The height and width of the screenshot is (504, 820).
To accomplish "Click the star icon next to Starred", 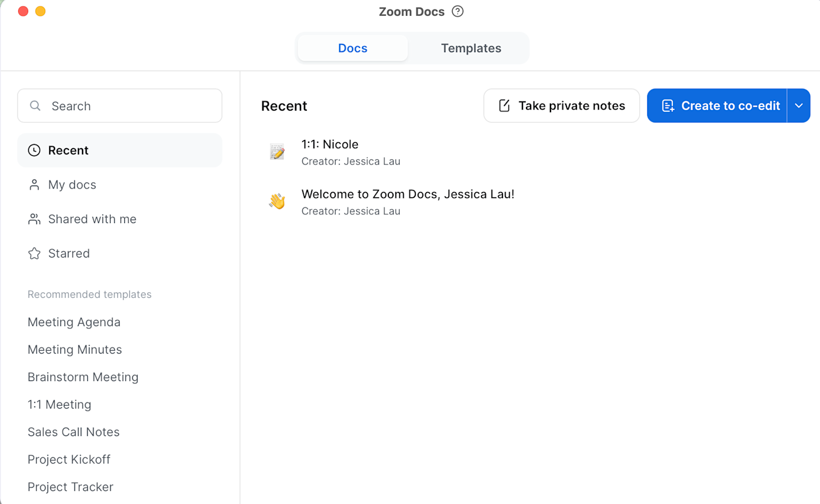I will (35, 253).
